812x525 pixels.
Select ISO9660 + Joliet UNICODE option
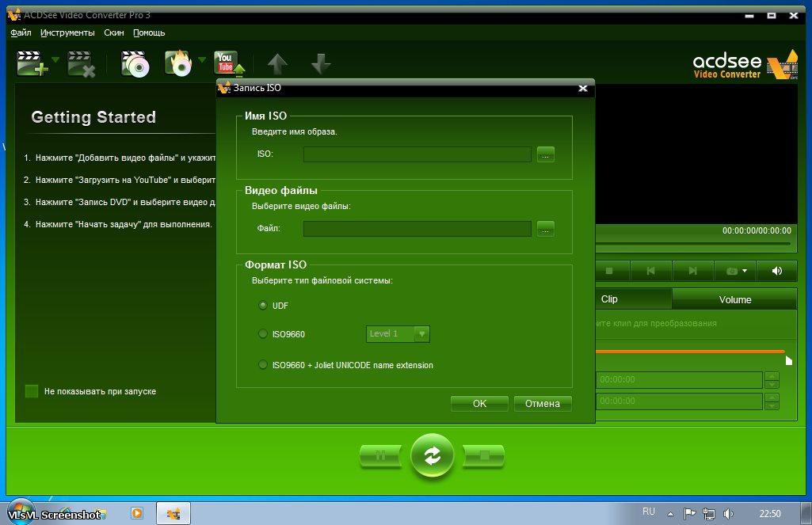coord(263,365)
